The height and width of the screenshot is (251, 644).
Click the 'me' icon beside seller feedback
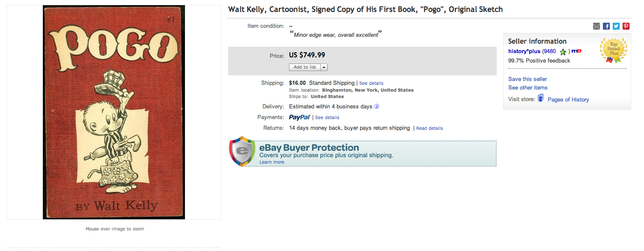(x=577, y=51)
